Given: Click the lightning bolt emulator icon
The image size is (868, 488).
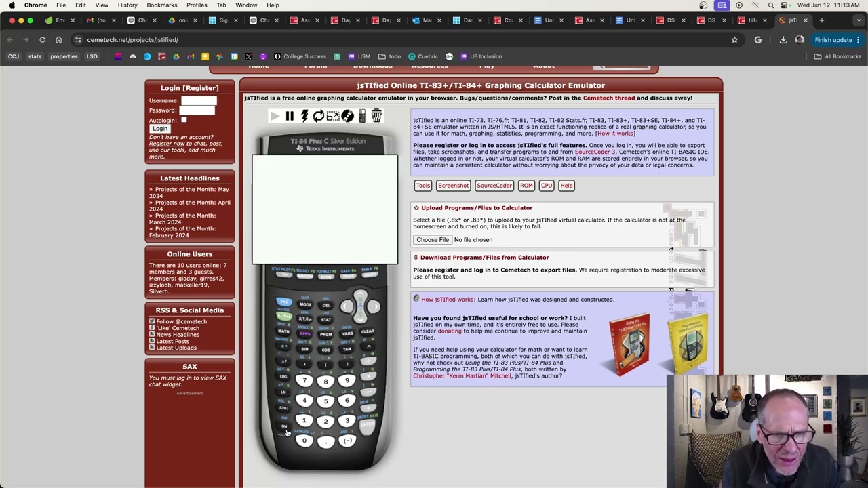Looking at the screenshot, I should (x=304, y=116).
